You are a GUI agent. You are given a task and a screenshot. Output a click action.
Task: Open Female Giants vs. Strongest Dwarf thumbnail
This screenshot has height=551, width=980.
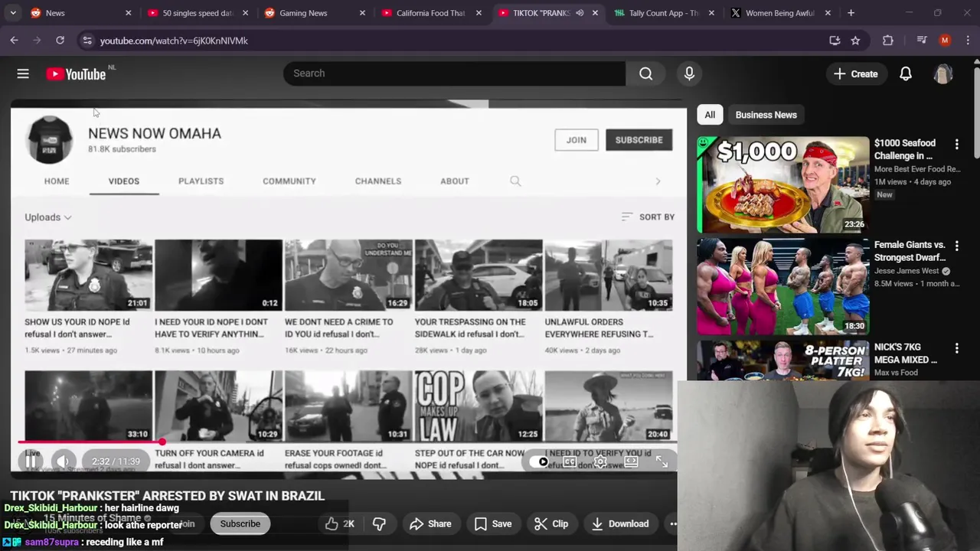pos(782,286)
